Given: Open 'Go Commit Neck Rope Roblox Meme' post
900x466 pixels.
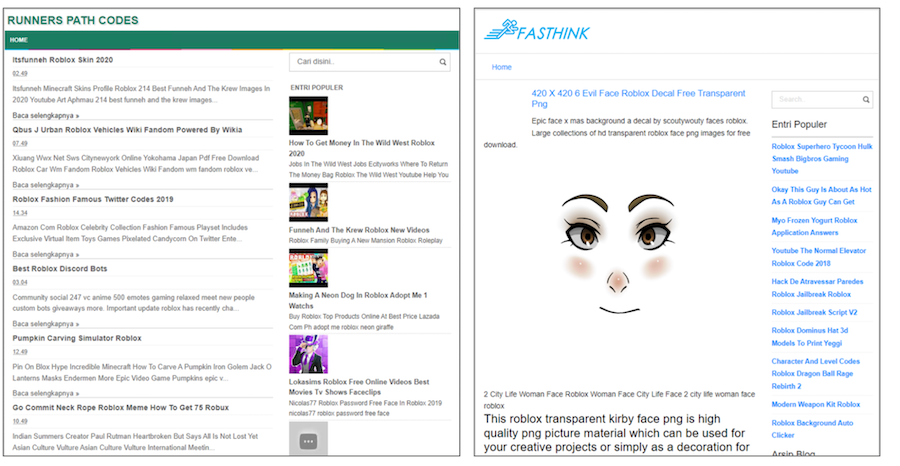Looking at the screenshot, I should [121, 407].
